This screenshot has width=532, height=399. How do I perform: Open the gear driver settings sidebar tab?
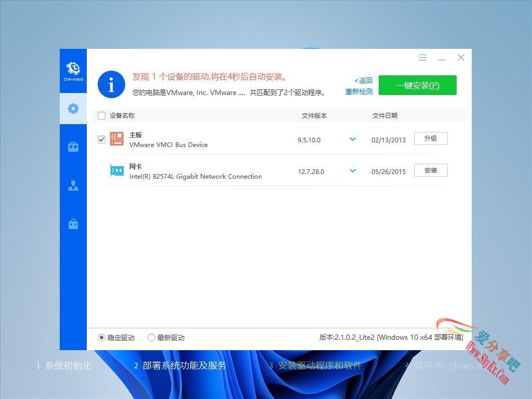[73, 109]
